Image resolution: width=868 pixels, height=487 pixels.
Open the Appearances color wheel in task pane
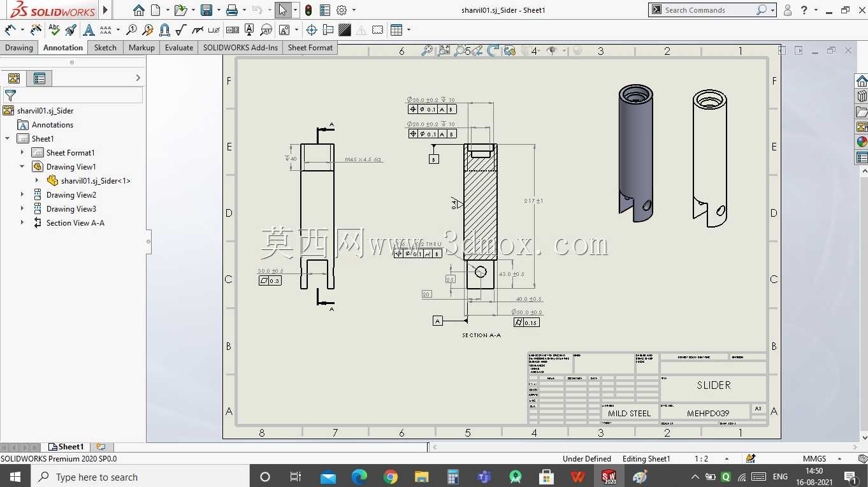[x=862, y=142]
